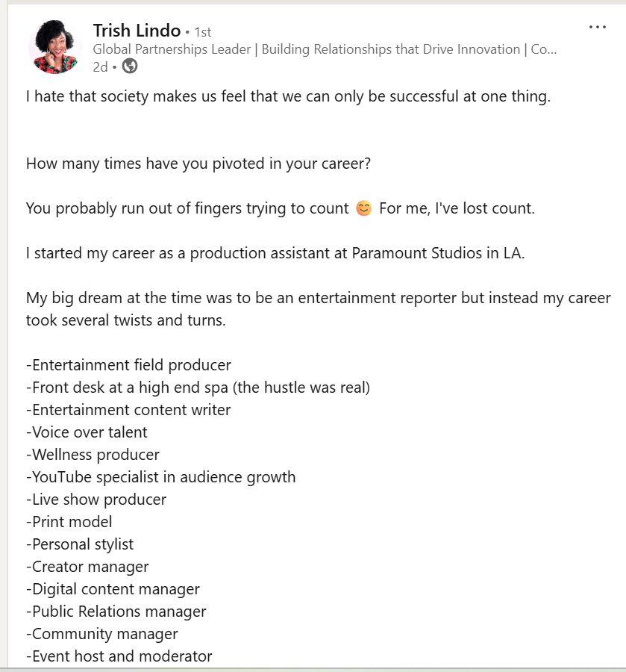Click the "I started my career" sentence

(x=275, y=253)
